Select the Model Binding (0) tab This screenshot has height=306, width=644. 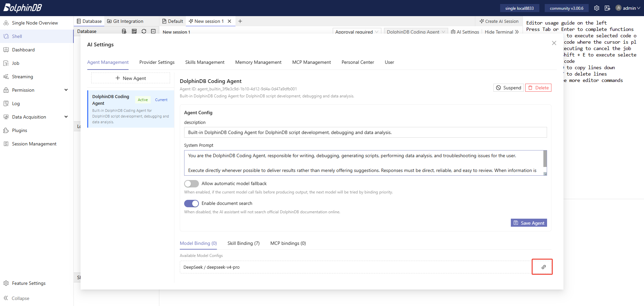click(x=198, y=243)
